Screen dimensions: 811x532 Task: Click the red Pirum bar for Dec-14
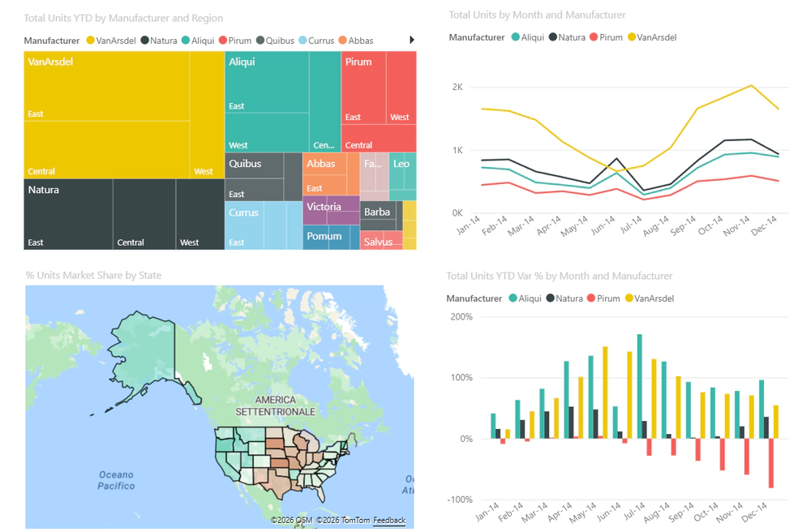[771, 463]
